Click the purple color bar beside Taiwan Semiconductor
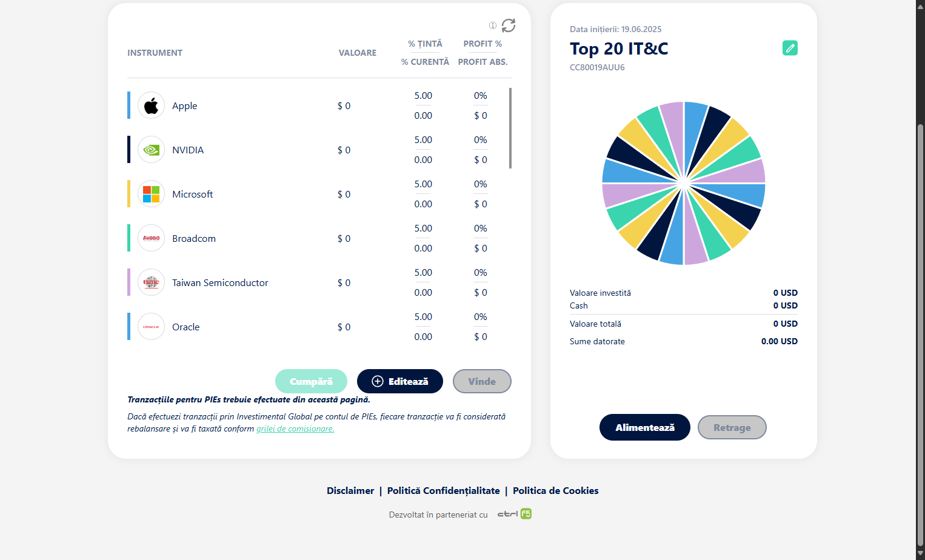 pos(129,282)
